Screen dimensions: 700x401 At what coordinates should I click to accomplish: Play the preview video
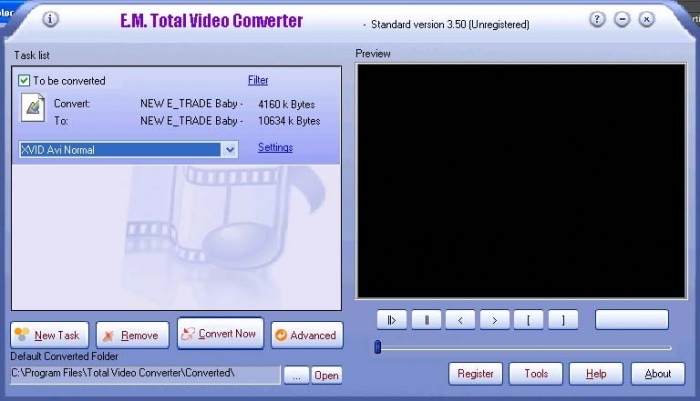392,320
